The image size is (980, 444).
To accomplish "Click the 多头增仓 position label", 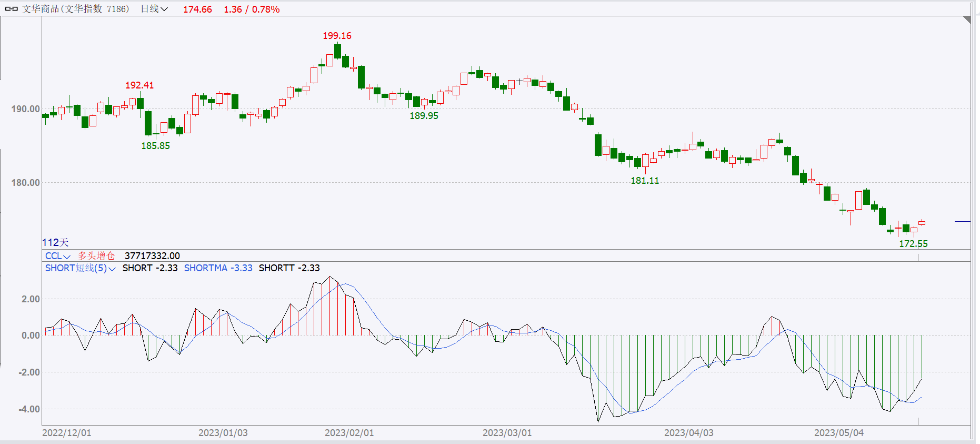I will coord(96,256).
